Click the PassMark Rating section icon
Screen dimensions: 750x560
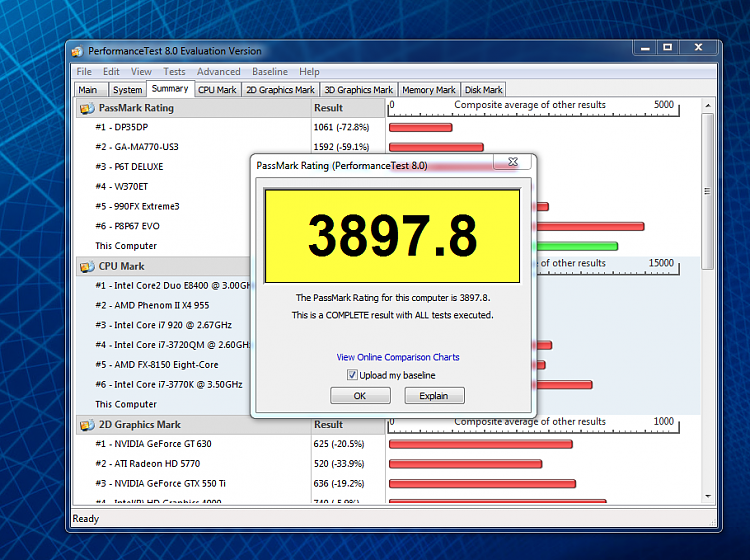87,109
